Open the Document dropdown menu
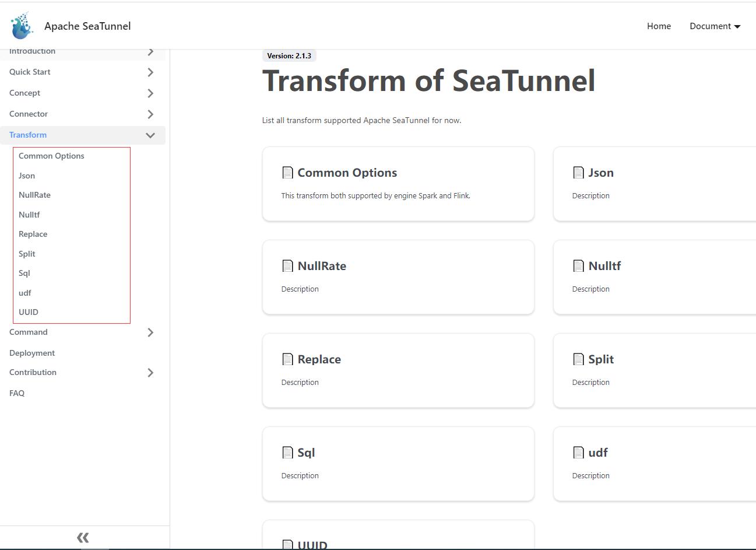This screenshot has width=756, height=550. (715, 26)
